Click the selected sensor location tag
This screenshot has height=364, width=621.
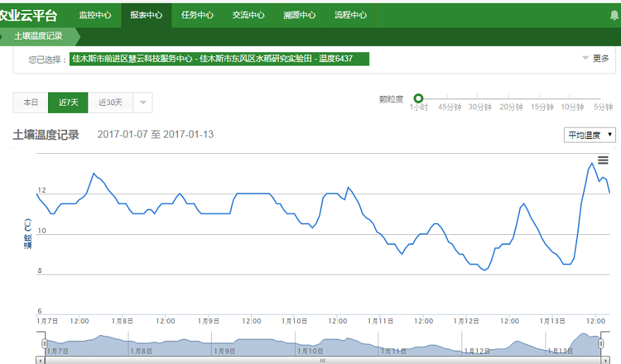point(220,59)
